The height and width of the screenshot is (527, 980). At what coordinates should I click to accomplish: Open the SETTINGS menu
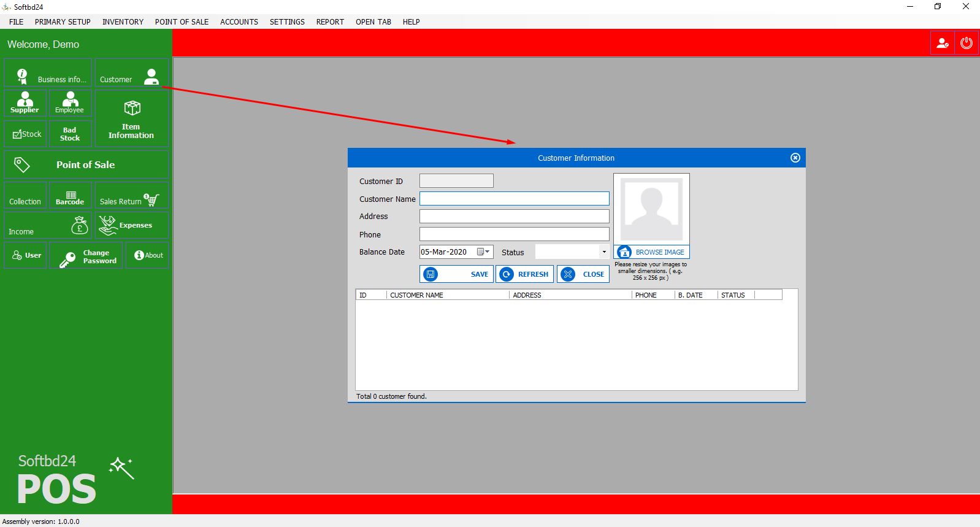pyautogui.click(x=287, y=21)
